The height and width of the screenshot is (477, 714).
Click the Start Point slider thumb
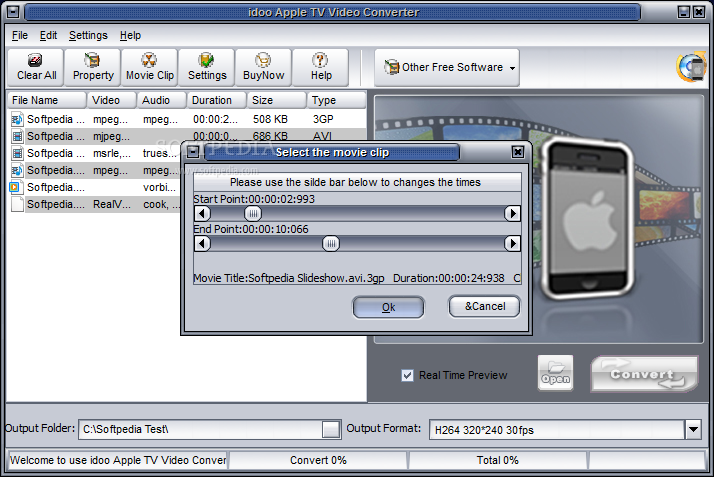253,213
